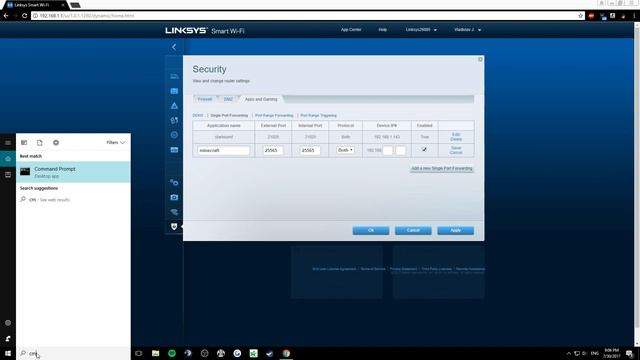Switch to the Firewall tab
Image resolution: width=640 pixels, height=360 pixels.
point(205,99)
